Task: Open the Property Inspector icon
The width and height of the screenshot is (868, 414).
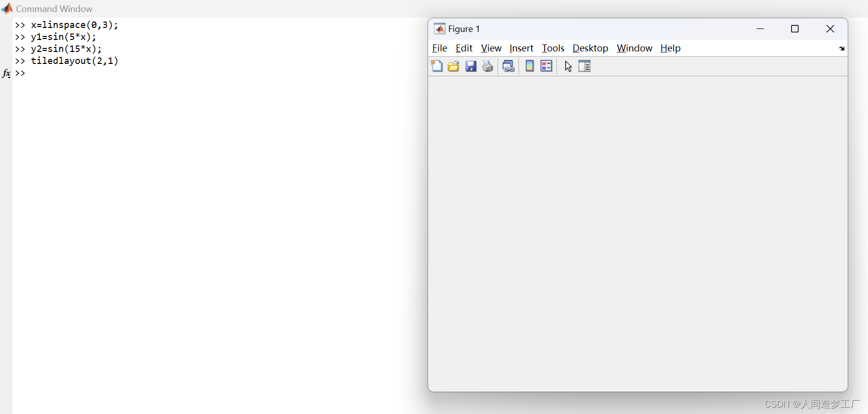Action: coord(584,66)
